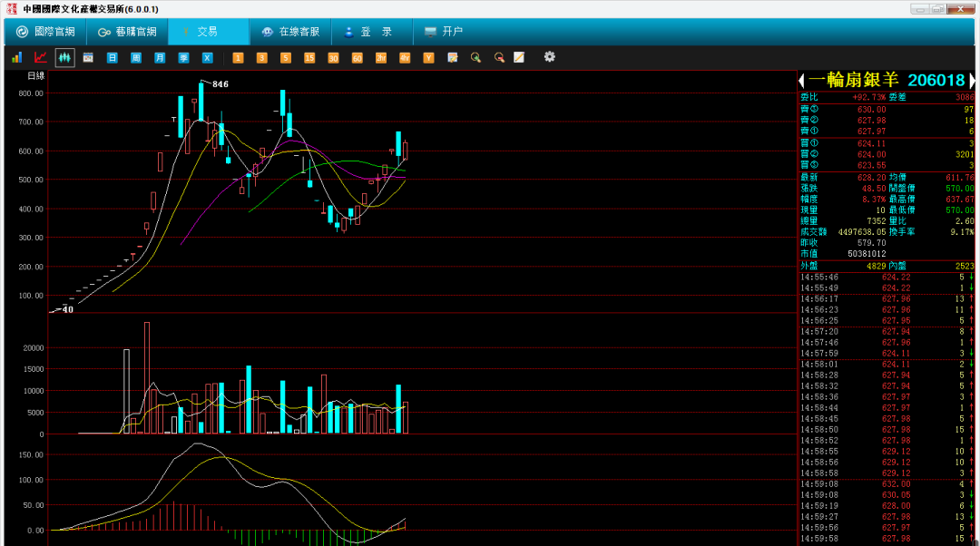
Task: Click the blue X period button
Action: click(207, 57)
